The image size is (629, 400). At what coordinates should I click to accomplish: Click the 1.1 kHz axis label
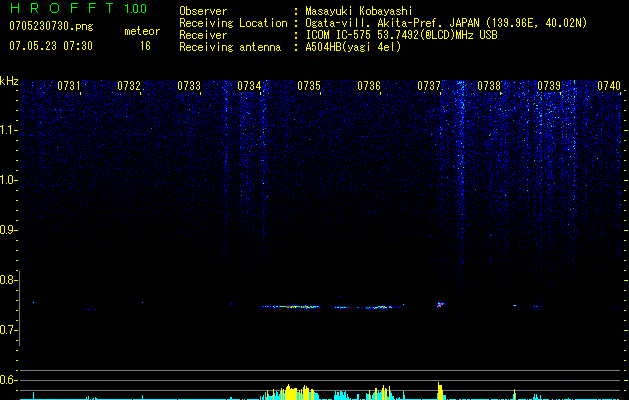tap(9, 130)
